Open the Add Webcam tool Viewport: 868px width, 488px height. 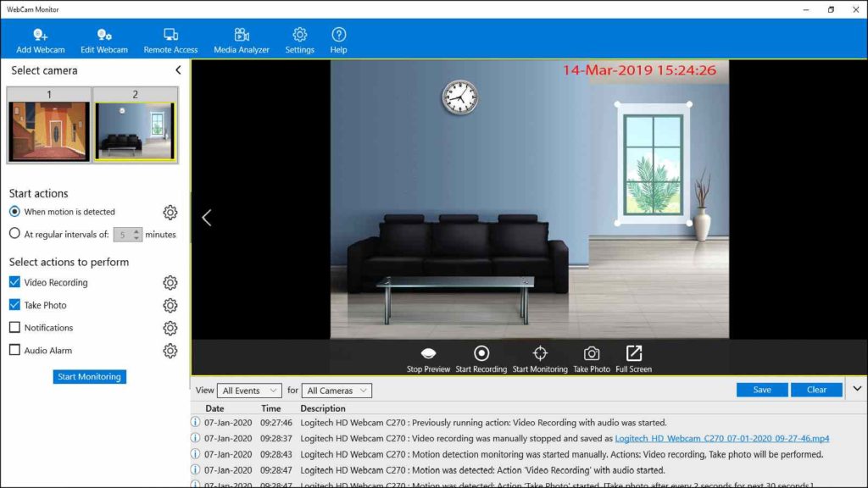(x=40, y=41)
